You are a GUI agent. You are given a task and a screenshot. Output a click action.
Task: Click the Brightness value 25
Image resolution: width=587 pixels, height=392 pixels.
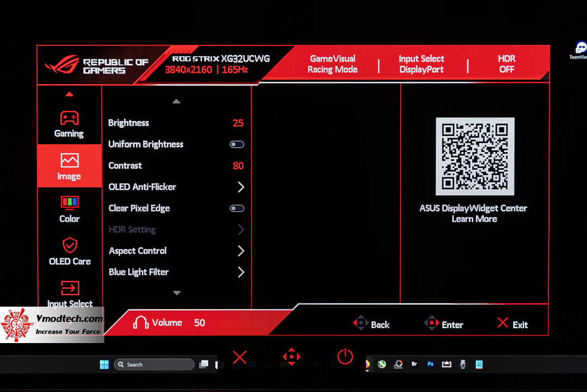click(238, 123)
